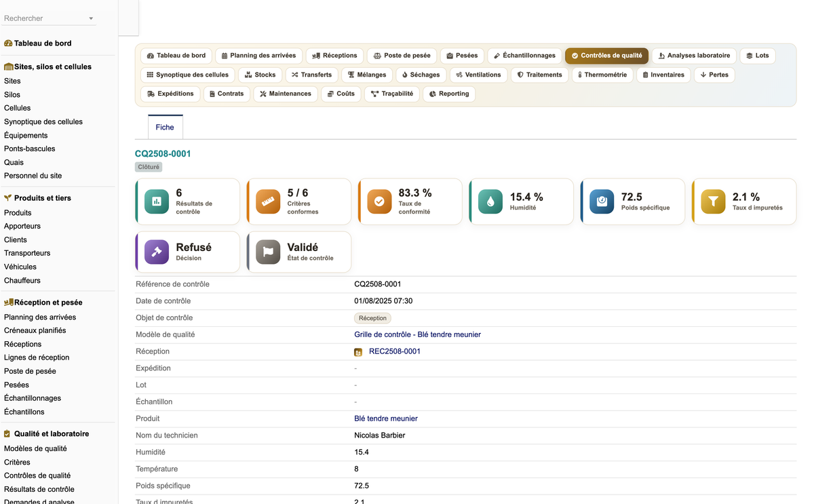Go to Résultats de contrôle in sidebar
The image size is (814, 504).
[x=39, y=489]
